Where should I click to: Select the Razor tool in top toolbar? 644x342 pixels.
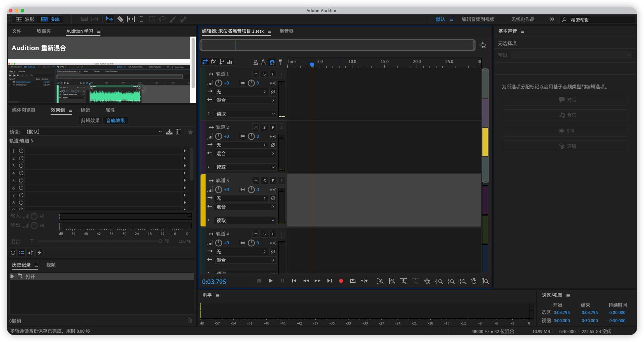pyautogui.click(x=120, y=19)
